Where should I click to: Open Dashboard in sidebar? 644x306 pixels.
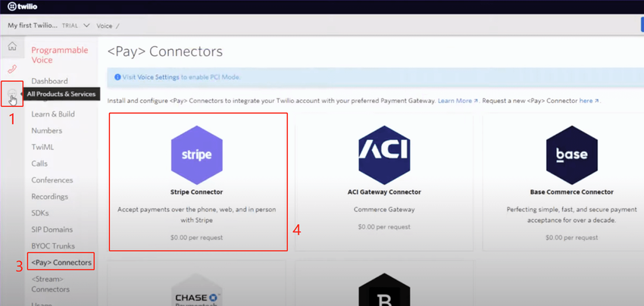click(49, 81)
